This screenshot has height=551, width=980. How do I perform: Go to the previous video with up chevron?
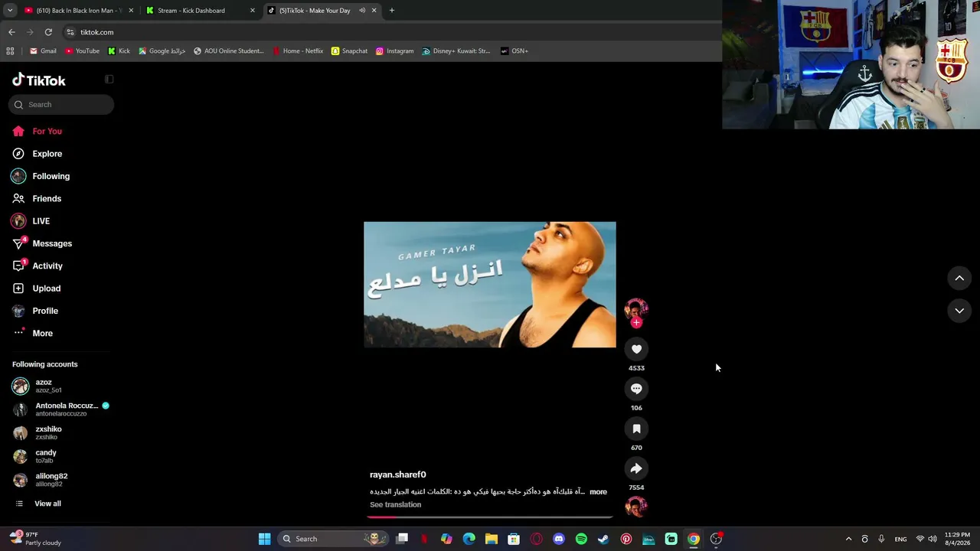click(959, 279)
